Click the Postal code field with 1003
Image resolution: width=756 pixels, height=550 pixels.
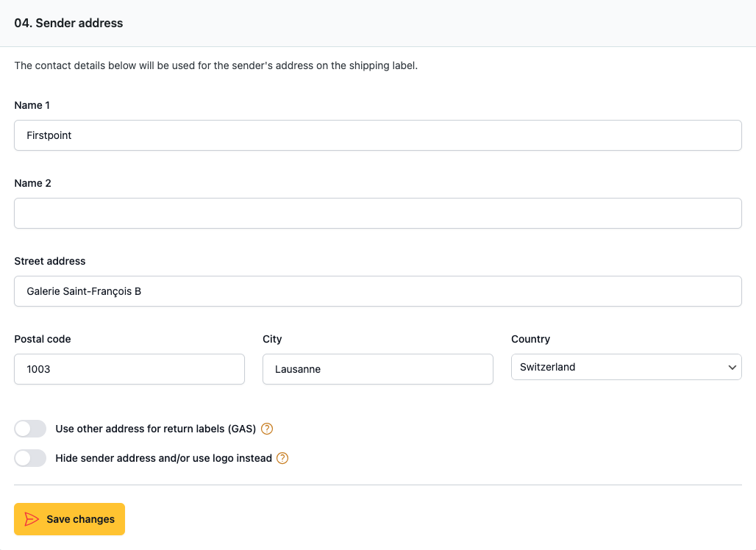129,369
